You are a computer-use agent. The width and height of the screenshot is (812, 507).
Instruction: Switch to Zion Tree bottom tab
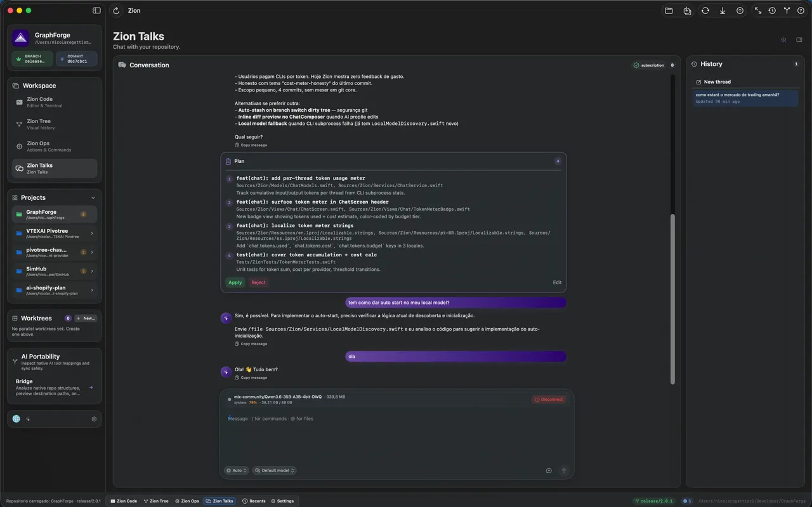pyautogui.click(x=156, y=501)
